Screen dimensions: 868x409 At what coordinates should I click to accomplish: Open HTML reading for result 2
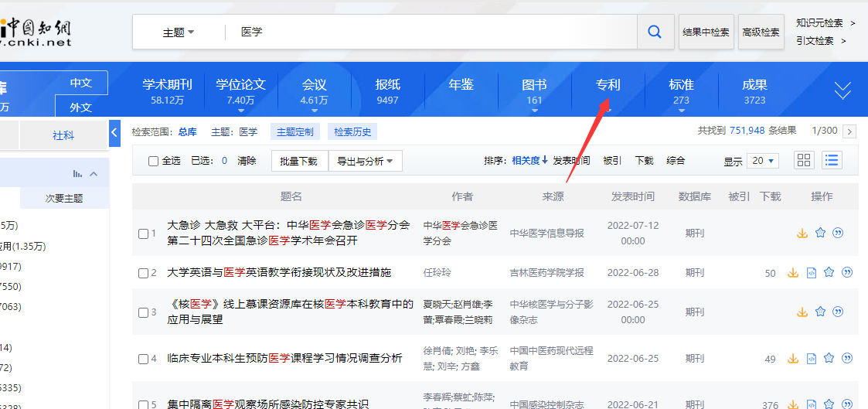(812, 272)
